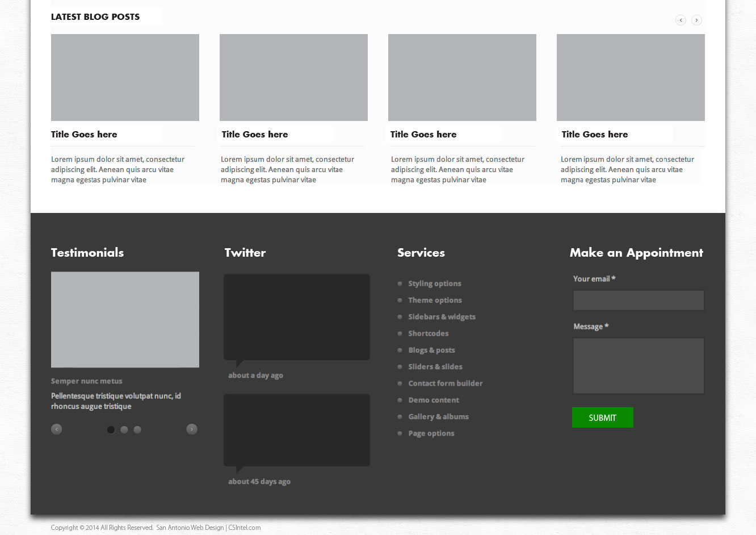Open the Theme options link
756x535 pixels.
click(435, 300)
